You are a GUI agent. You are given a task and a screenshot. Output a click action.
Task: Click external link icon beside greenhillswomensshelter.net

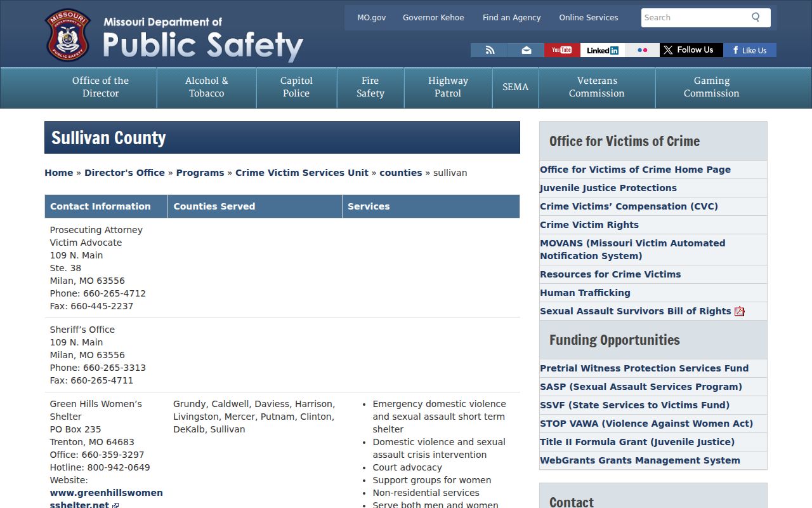click(115, 505)
